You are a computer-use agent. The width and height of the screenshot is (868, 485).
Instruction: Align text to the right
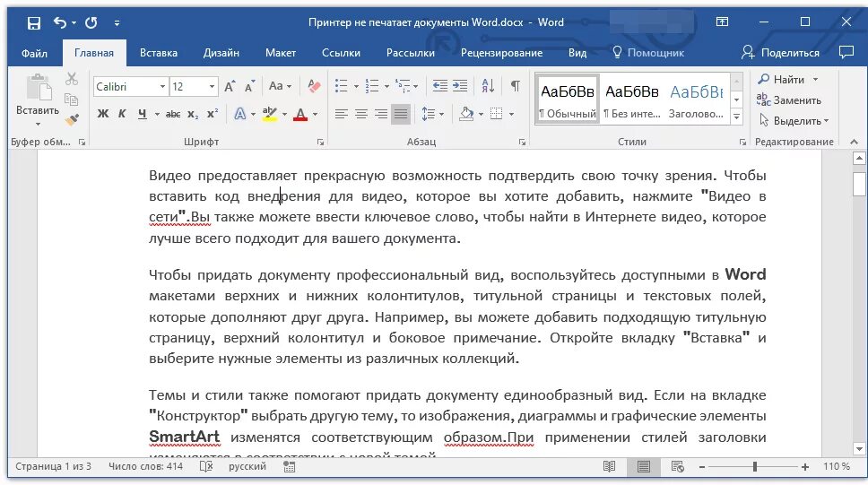pos(381,114)
